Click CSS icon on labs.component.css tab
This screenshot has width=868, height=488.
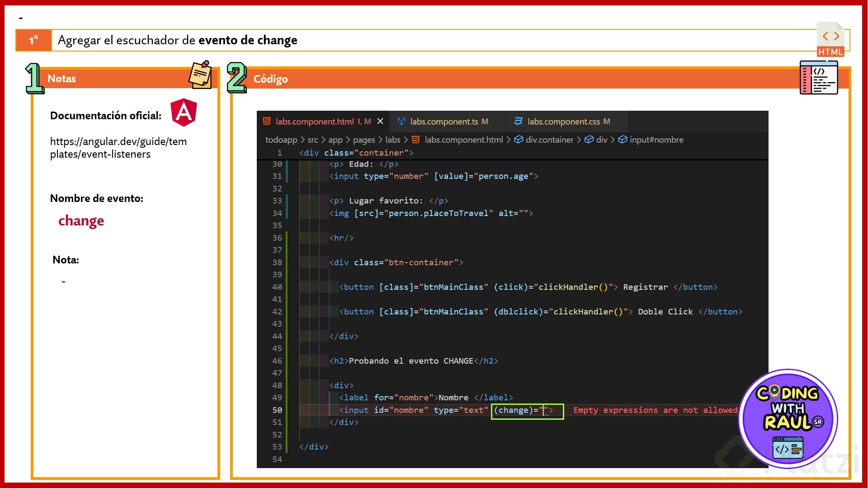pyautogui.click(x=518, y=121)
